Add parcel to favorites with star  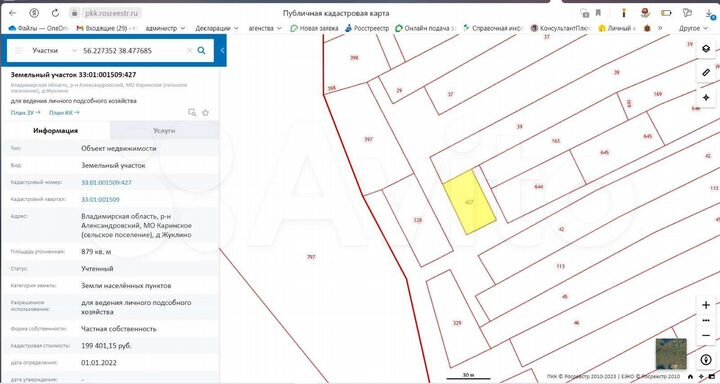pyautogui.click(x=205, y=113)
